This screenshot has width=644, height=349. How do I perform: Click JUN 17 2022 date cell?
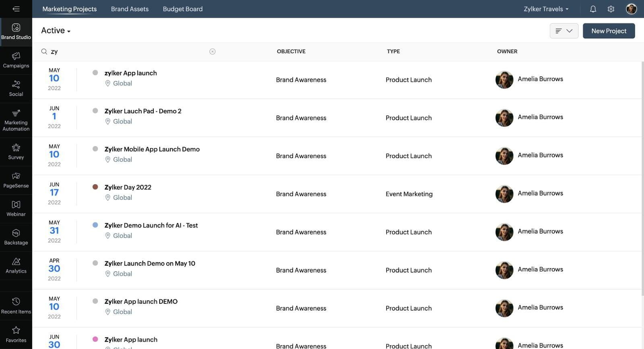tap(54, 193)
